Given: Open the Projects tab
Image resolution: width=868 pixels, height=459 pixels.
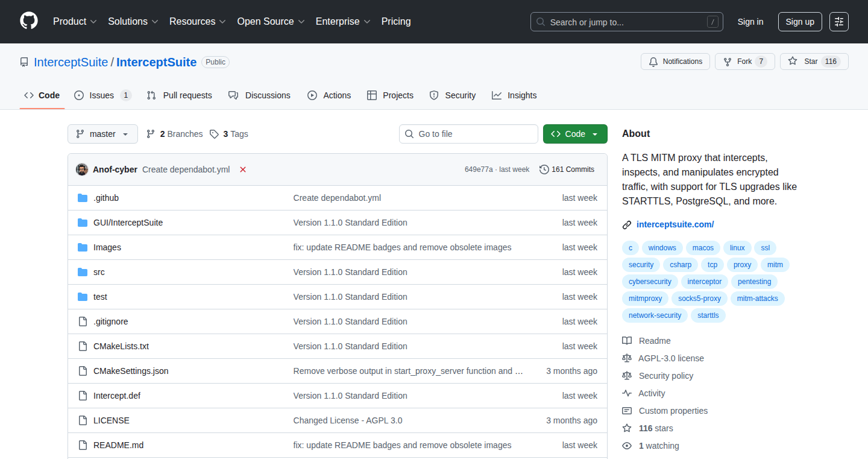Looking at the screenshot, I should pos(390,95).
